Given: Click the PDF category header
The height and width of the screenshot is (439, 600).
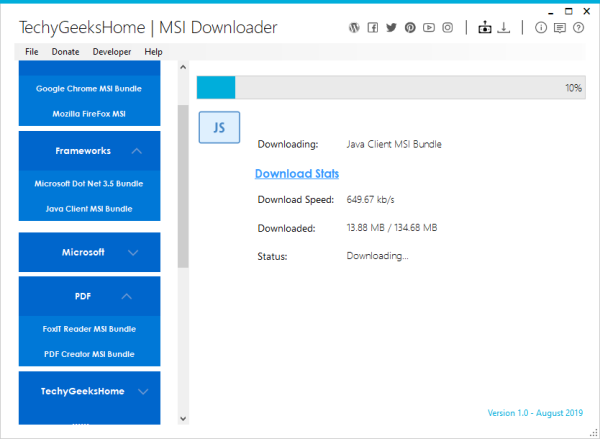Looking at the screenshot, I should click(89, 296).
